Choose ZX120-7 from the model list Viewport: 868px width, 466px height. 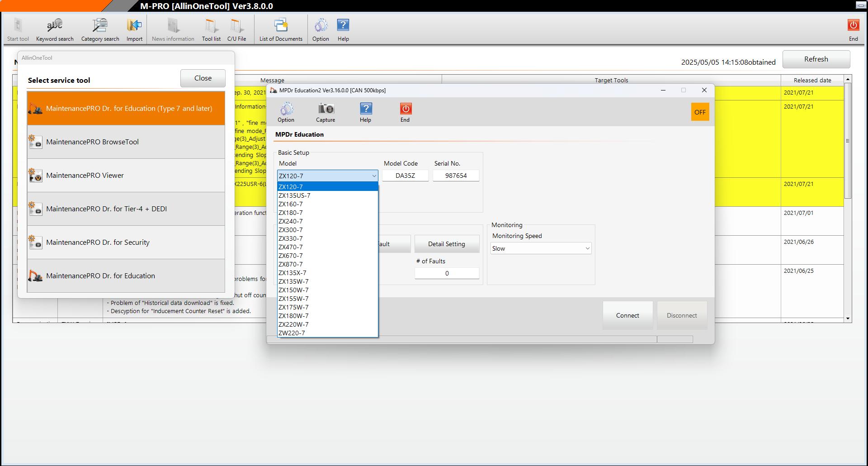(328, 187)
